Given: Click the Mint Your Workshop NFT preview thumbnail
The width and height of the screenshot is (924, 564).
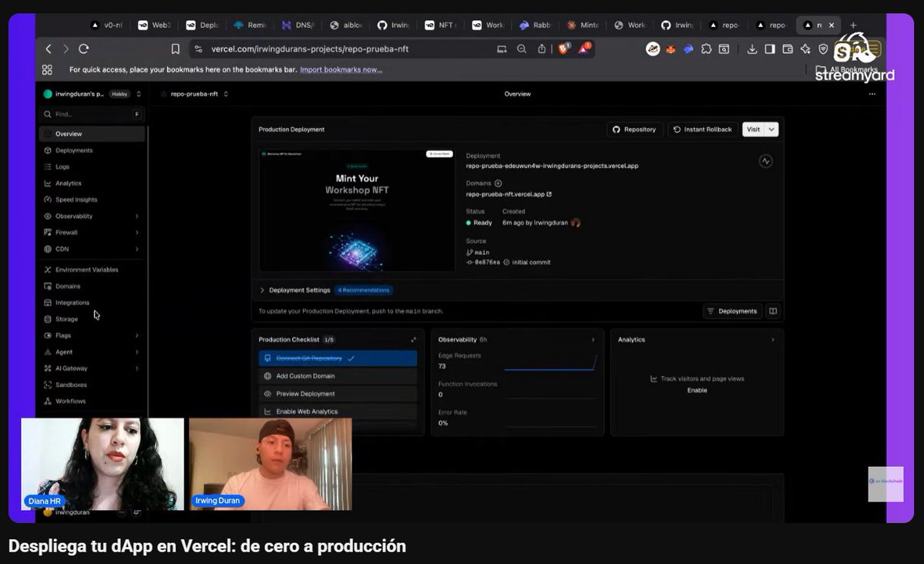Looking at the screenshot, I should pos(357,210).
